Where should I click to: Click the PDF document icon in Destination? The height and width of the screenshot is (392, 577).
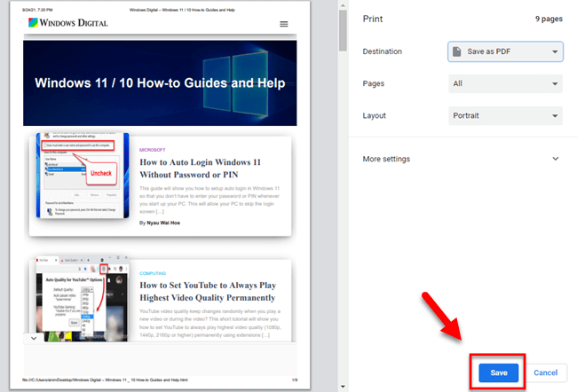[x=456, y=51]
